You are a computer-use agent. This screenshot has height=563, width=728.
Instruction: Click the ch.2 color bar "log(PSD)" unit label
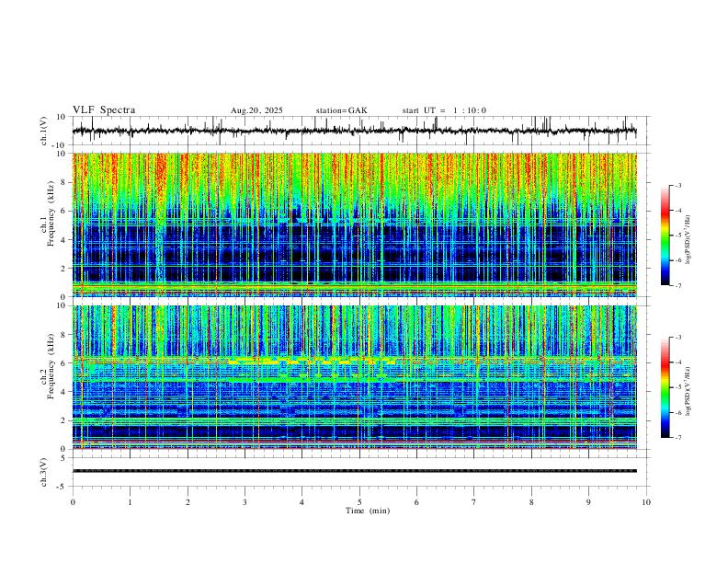(x=688, y=391)
